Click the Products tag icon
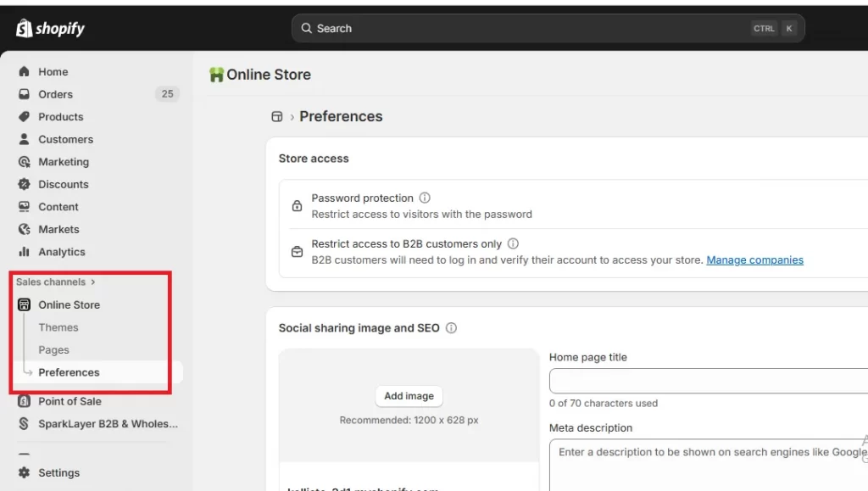 (x=25, y=116)
